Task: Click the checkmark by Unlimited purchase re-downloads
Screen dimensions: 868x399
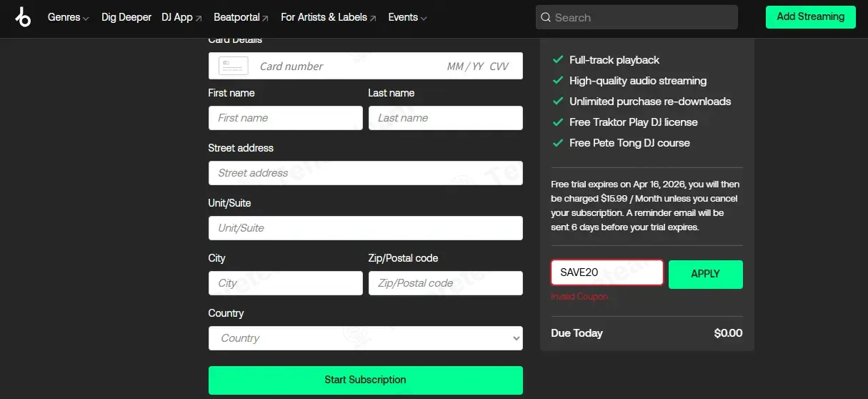Action: click(x=558, y=102)
